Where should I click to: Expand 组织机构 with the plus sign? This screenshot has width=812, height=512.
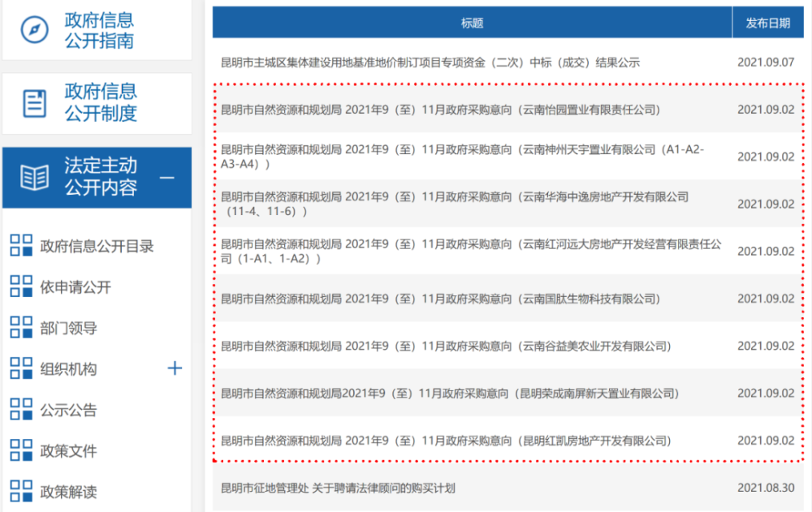[x=175, y=368]
